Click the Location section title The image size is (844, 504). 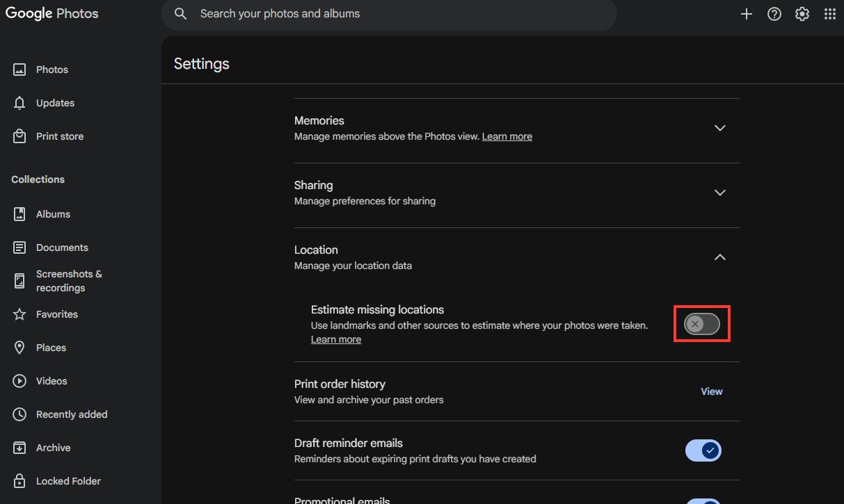click(316, 250)
